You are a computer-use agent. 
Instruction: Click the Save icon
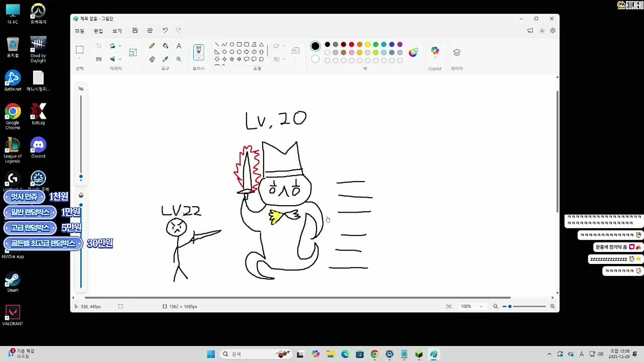(135, 31)
